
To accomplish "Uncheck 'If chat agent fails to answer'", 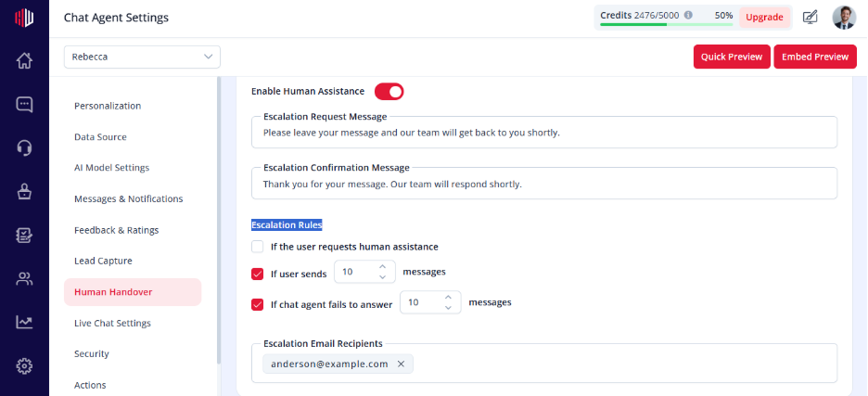I will tap(258, 304).
